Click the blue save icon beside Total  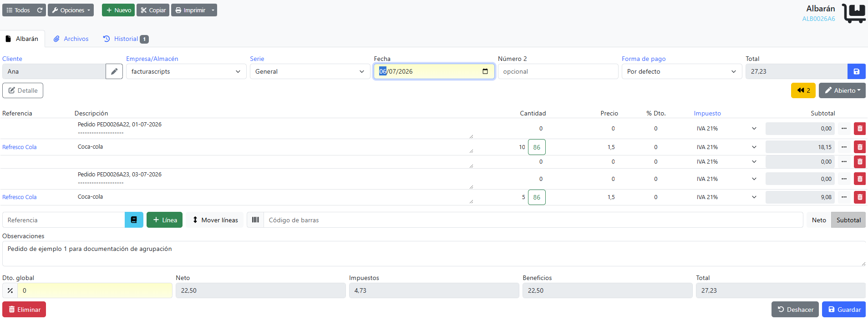[856, 71]
